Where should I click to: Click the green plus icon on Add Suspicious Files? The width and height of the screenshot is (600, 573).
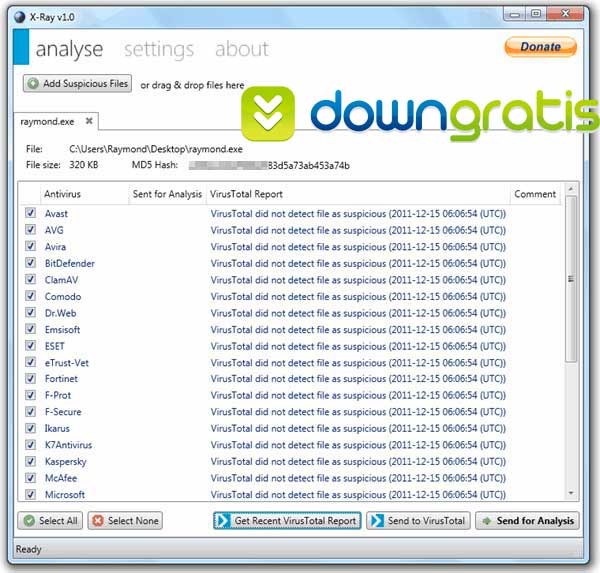[x=33, y=83]
